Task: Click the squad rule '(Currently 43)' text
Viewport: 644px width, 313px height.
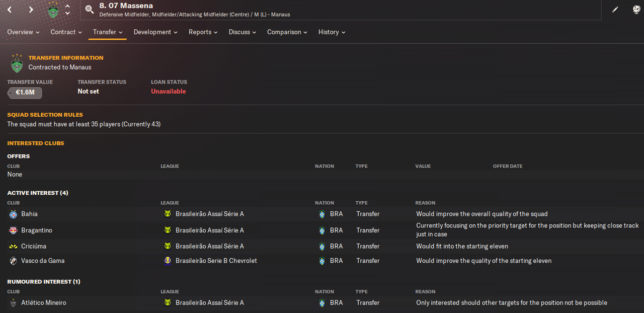Action: [141, 124]
